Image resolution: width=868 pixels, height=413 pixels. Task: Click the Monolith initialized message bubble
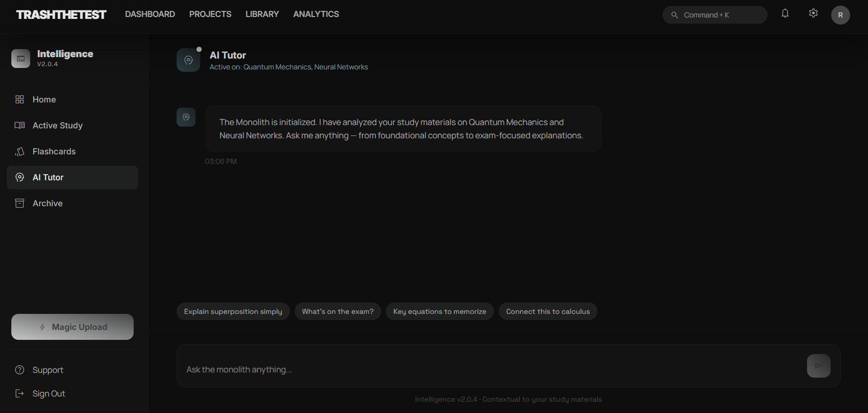tap(403, 128)
